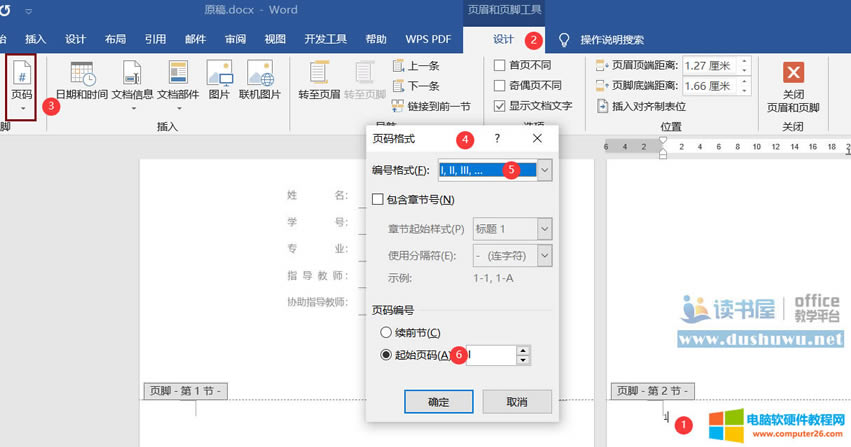This screenshot has width=851, height=447.
Task: Open the 引用 ribbon tab
Action: click(x=155, y=40)
